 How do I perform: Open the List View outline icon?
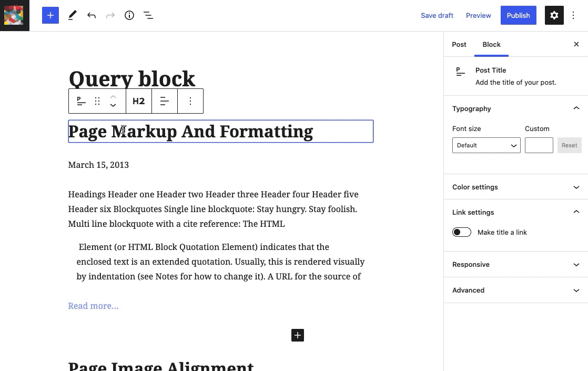pos(148,15)
